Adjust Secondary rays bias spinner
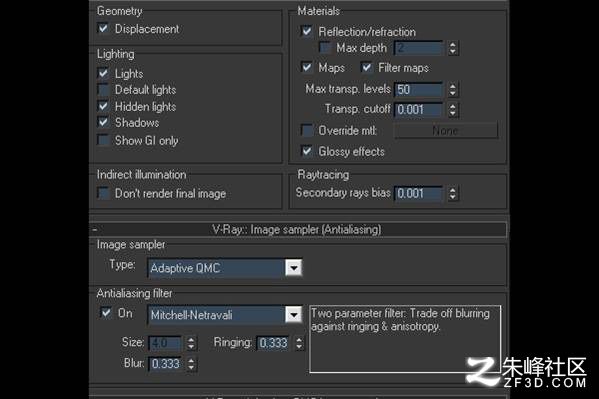Image resolution: width=599 pixels, height=399 pixels. (x=453, y=193)
